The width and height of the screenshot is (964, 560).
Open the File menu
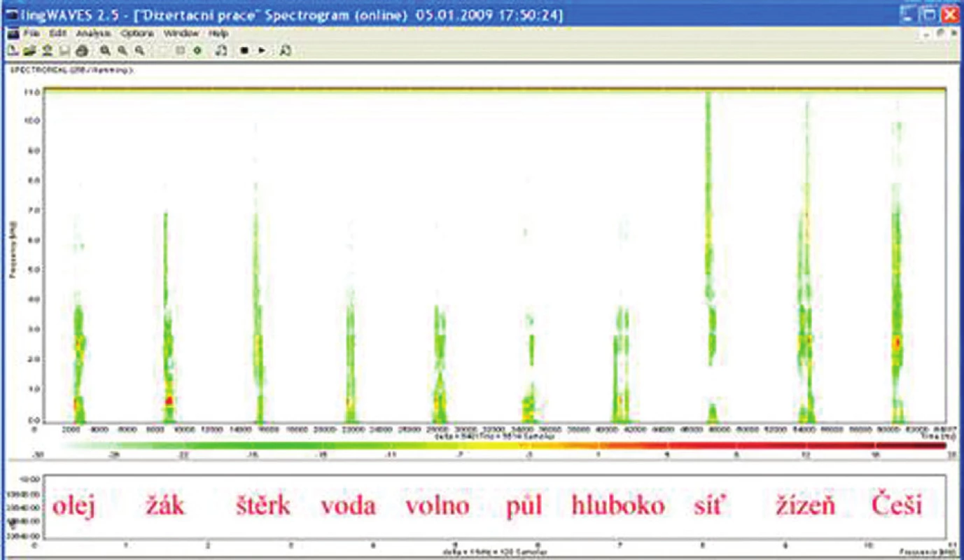click(x=32, y=34)
